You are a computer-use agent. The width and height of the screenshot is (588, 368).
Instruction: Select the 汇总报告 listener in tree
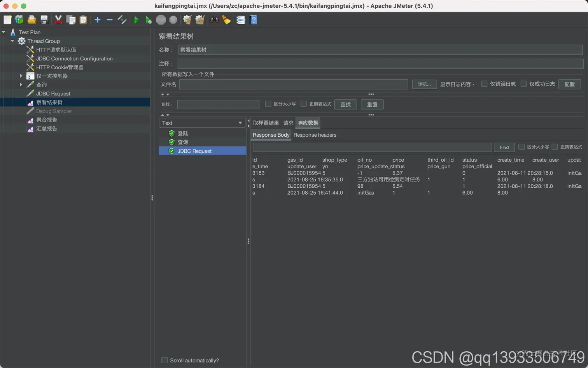click(47, 129)
